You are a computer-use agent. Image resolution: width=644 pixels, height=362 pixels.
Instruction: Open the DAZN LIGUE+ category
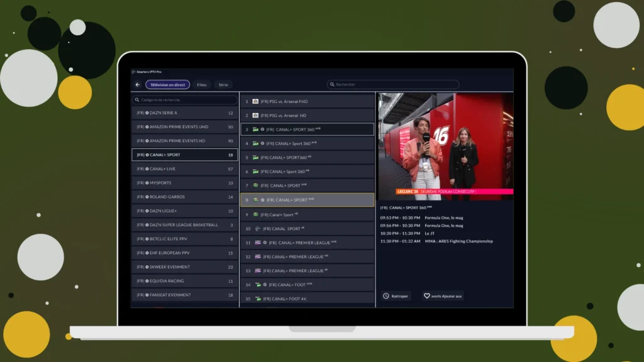pyautogui.click(x=184, y=211)
